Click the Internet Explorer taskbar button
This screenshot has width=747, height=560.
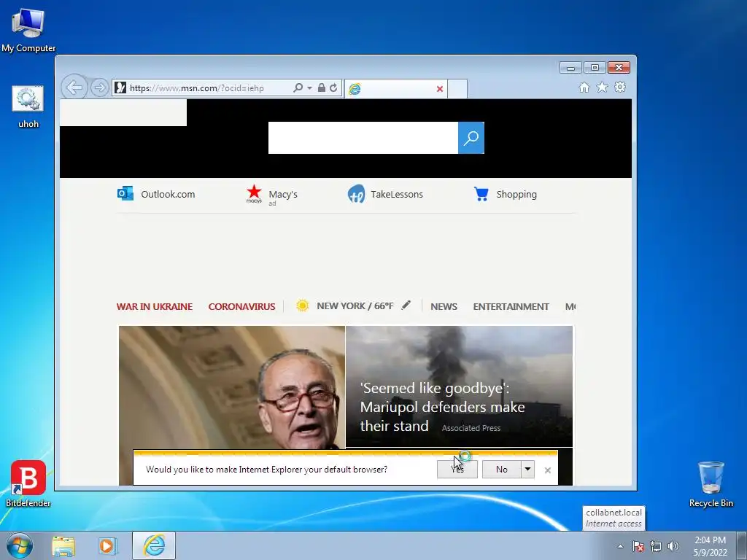[154, 545]
